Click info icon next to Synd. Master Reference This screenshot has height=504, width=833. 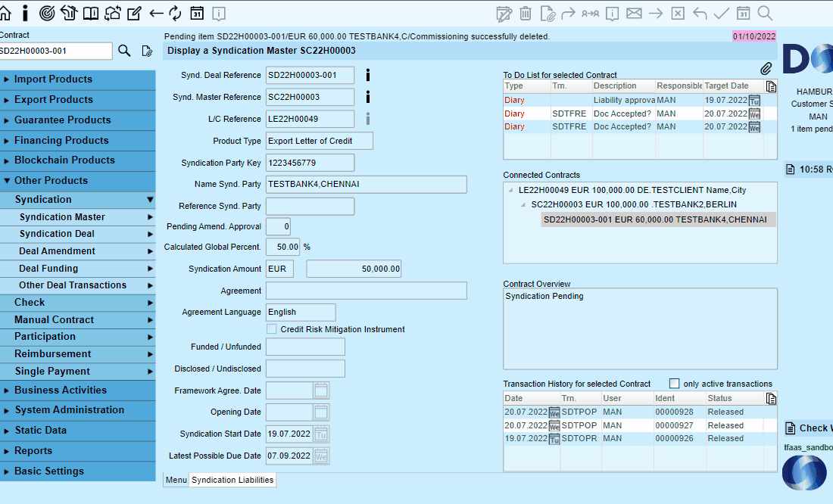click(367, 97)
